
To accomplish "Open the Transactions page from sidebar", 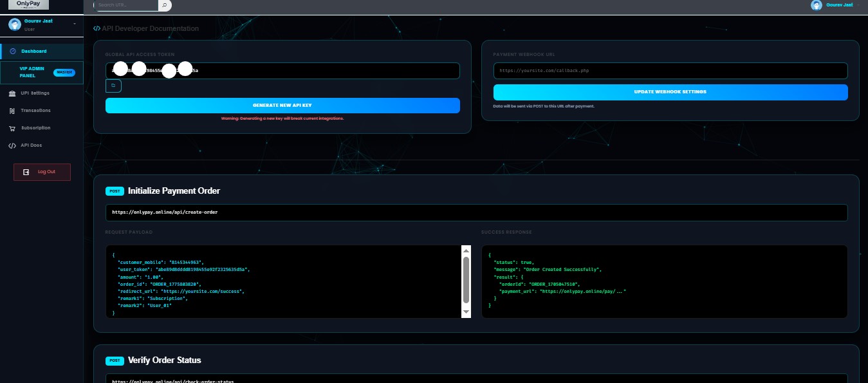I will 35,111.
